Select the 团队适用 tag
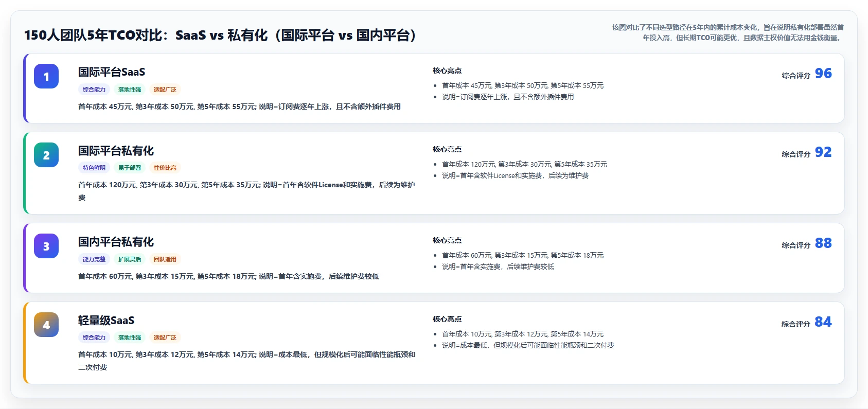The image size is (868, 409). (x=165, y=259)
